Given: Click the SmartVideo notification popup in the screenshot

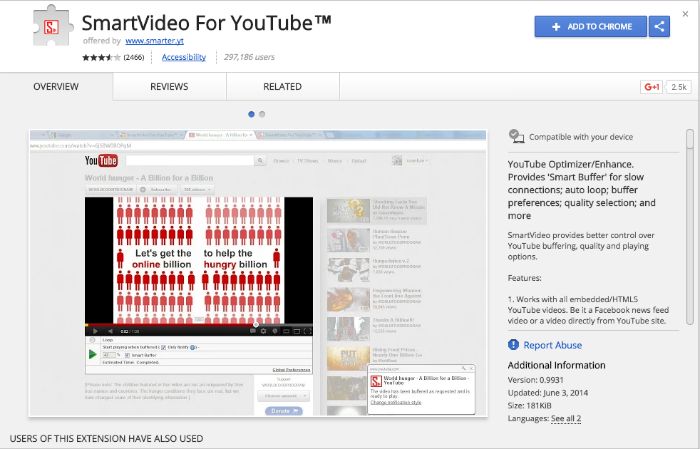Looking at the screenshot, I should click(421, 389).
